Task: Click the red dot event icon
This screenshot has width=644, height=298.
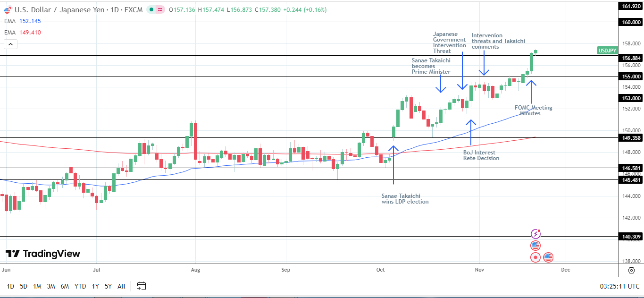Action: coord(535,257)
